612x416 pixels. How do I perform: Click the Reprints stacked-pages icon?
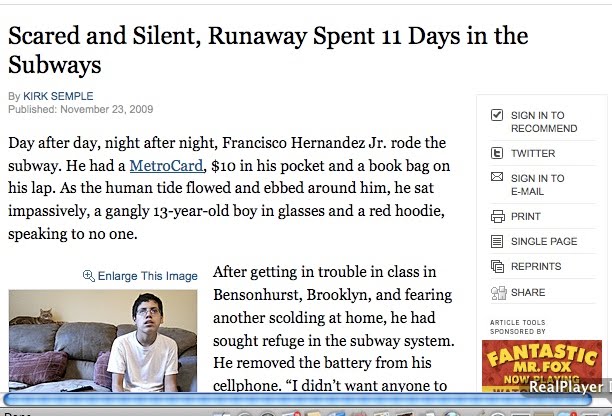coord(497,267)
